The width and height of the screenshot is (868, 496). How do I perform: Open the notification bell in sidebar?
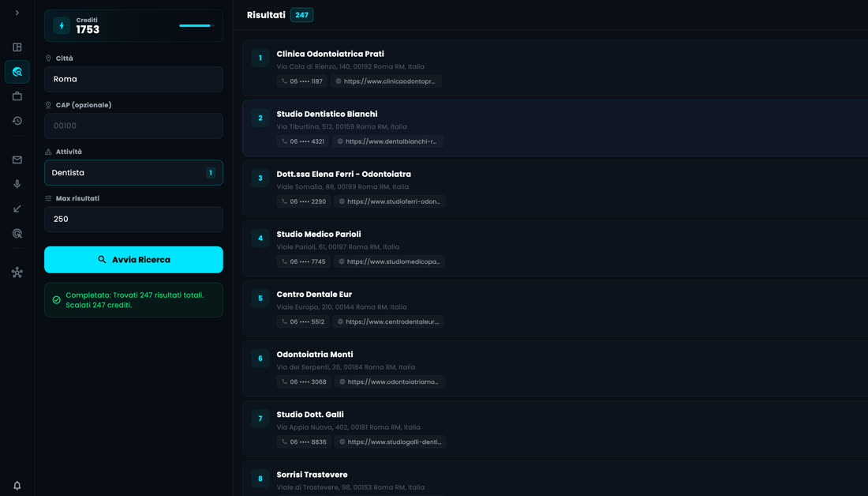17,486
